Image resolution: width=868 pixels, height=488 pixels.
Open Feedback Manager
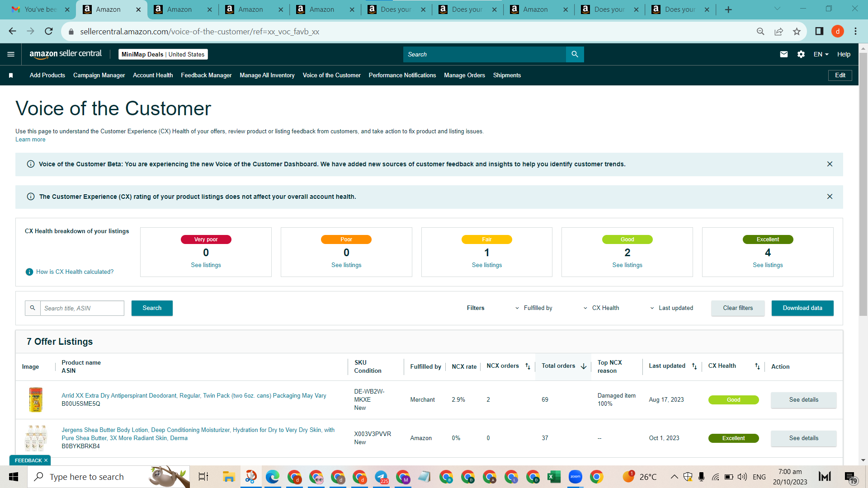coord(206,75)
